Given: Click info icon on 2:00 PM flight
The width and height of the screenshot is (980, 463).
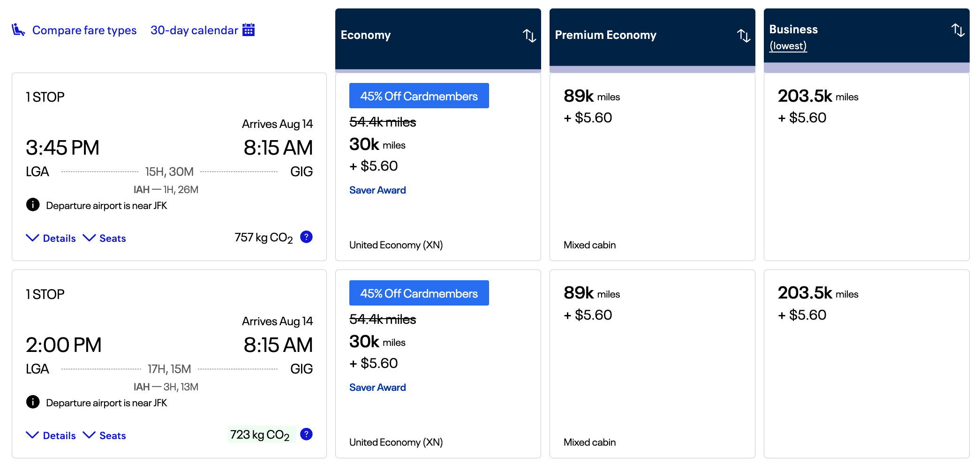Looking at the screenshot, I should (33, 402).
